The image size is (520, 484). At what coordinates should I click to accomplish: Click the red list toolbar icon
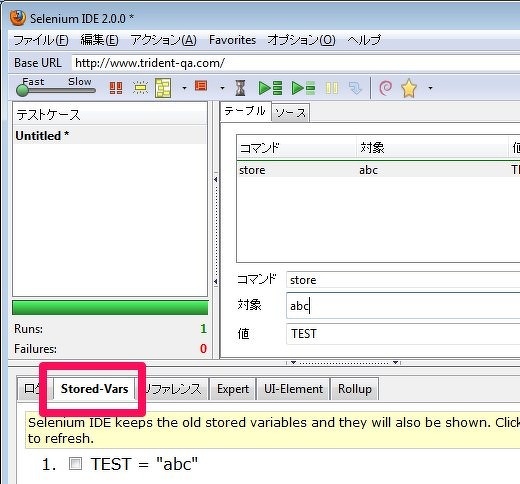pyautogui.click(x=201, y=86)
